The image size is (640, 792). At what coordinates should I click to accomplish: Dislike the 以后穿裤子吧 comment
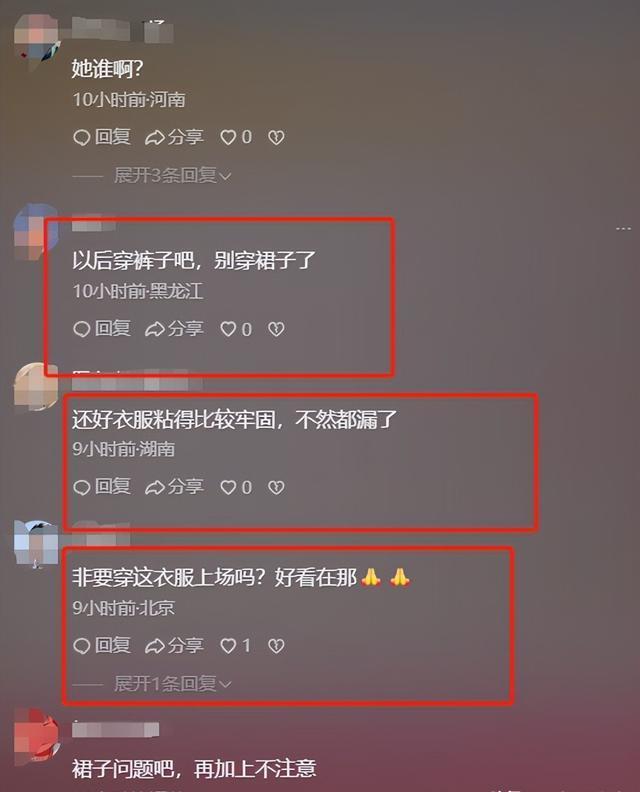click(276, 329)
